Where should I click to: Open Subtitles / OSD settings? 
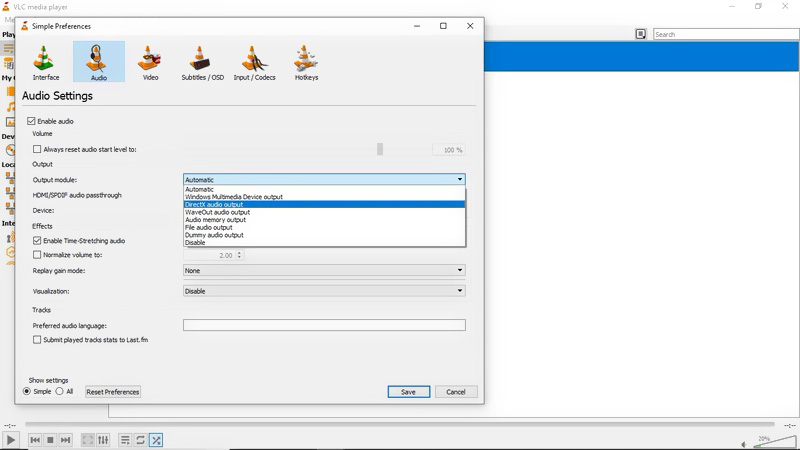[x=202, y=62]
